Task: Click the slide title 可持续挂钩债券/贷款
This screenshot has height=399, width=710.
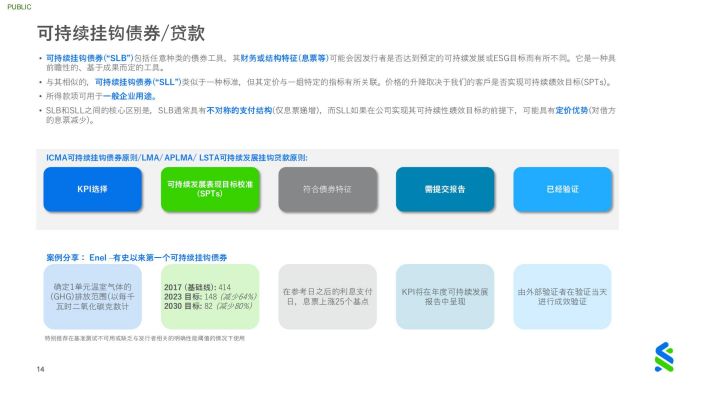Action: [121, 33]
